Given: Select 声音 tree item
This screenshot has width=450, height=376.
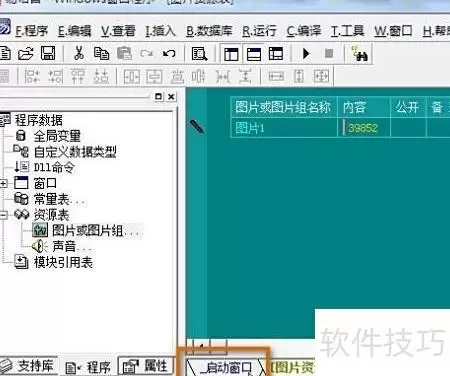Looking at the screenshot, I should click(72, 247).
